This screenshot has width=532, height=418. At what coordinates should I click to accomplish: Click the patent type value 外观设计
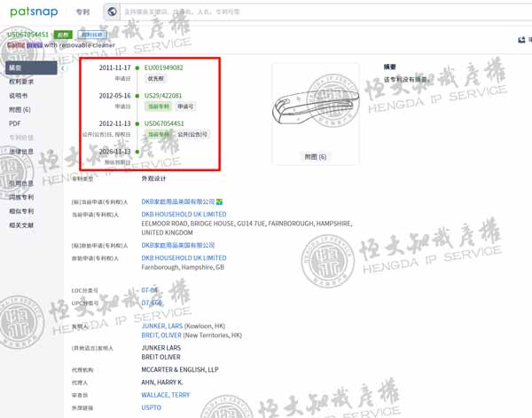click(x=153, y=178)
